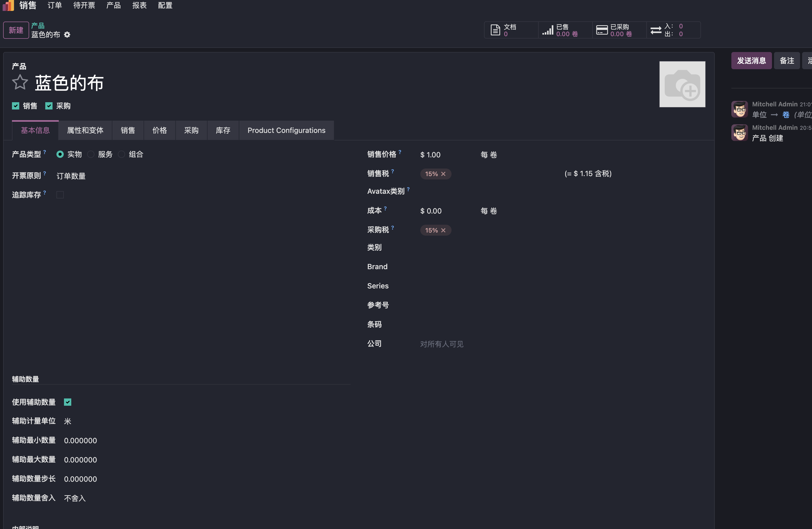Click Mitchell Admin avatar on 产品 创建 message
The width and height of the screenshot is (812, 529).
pyautogui.click(x=739, y=133)
